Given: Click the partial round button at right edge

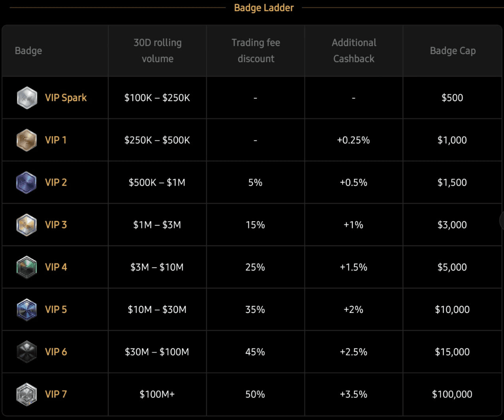Looking at the screenshot, I should (x=502, y=220).
